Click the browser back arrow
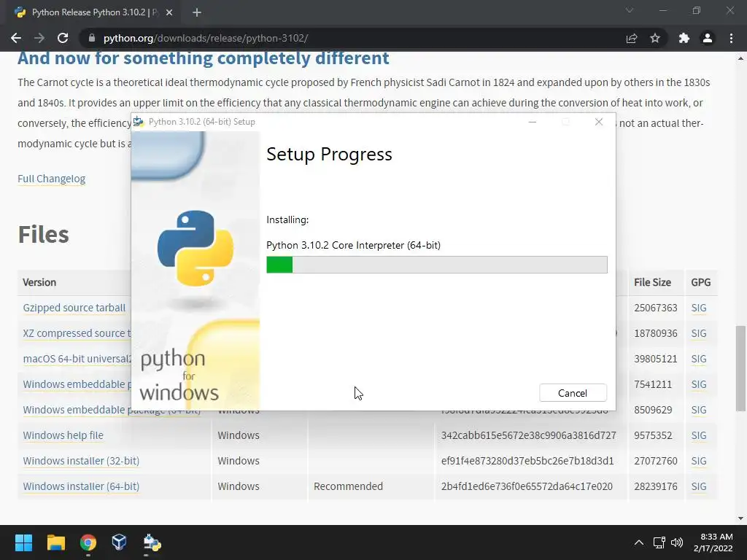The width and height of the screenshot is (747, 560). [x=16, y=38]
